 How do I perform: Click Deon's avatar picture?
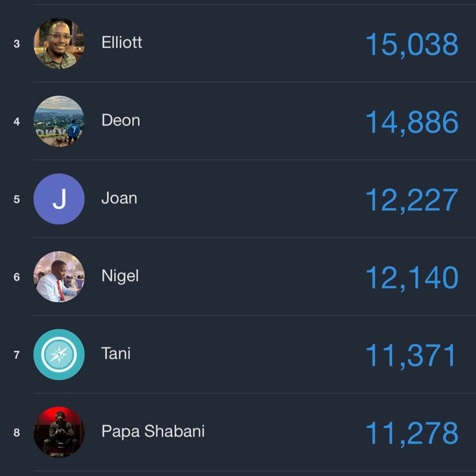coord(59,121)
